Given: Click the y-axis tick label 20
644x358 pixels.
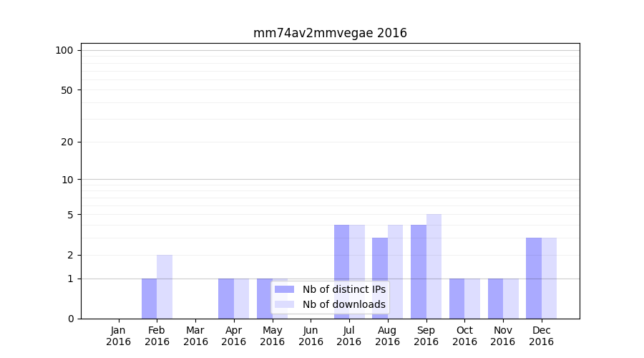Looking at the screenshot, I should (x=67, y=142).
